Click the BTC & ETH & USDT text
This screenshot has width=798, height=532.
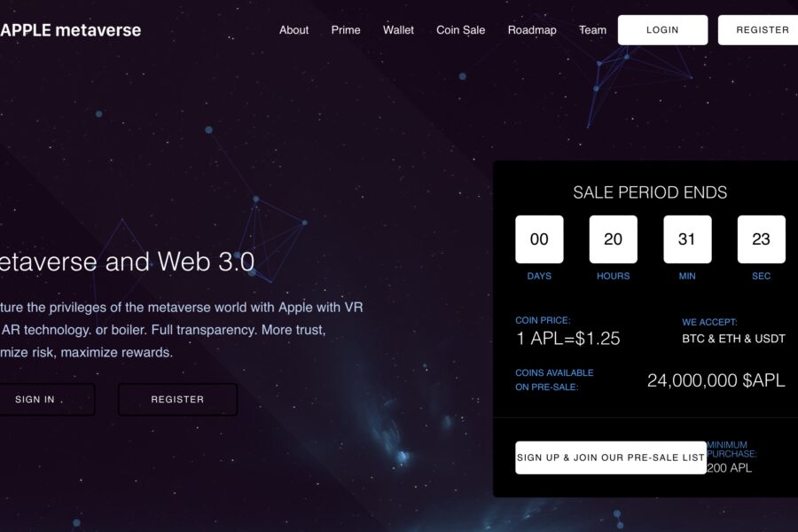click(x=733, y=339)
